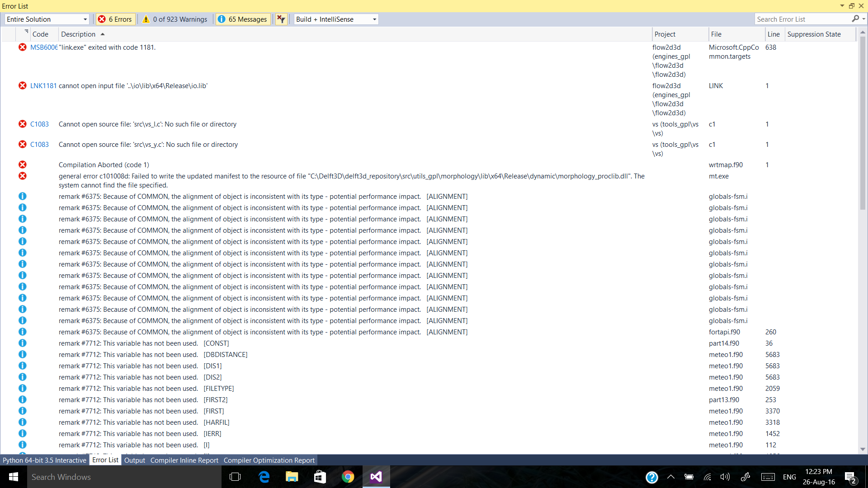Switch to the Output tab
The height and width of the screenshot is (488, 868).
click(134, 460)
